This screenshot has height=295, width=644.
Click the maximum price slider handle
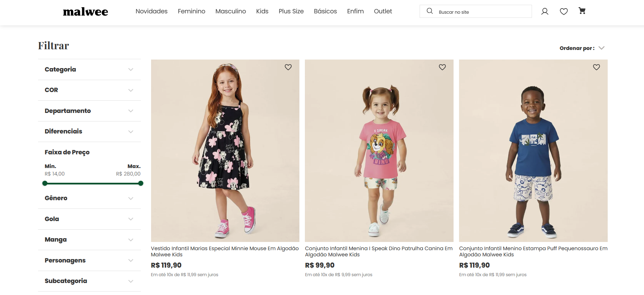click(x=140, y=183)
